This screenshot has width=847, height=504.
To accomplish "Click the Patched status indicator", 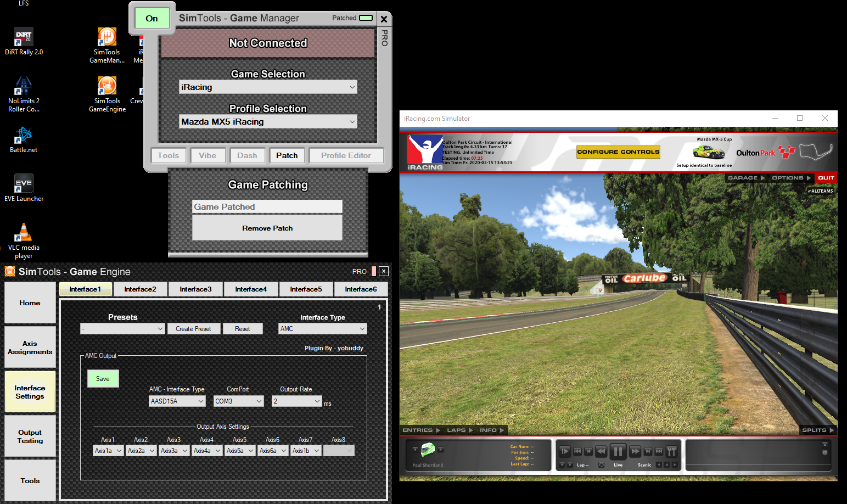I will pyautogui.click(x=366, y=18).
